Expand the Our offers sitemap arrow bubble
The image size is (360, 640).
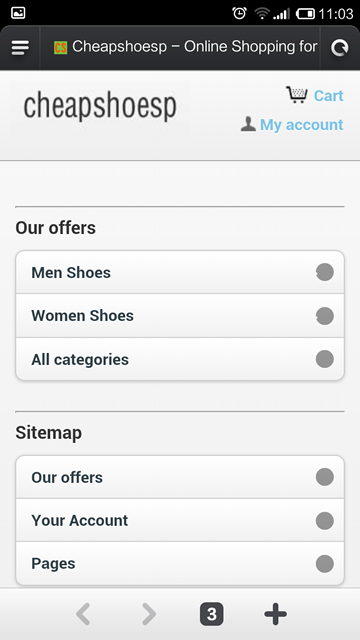point(325,477)
